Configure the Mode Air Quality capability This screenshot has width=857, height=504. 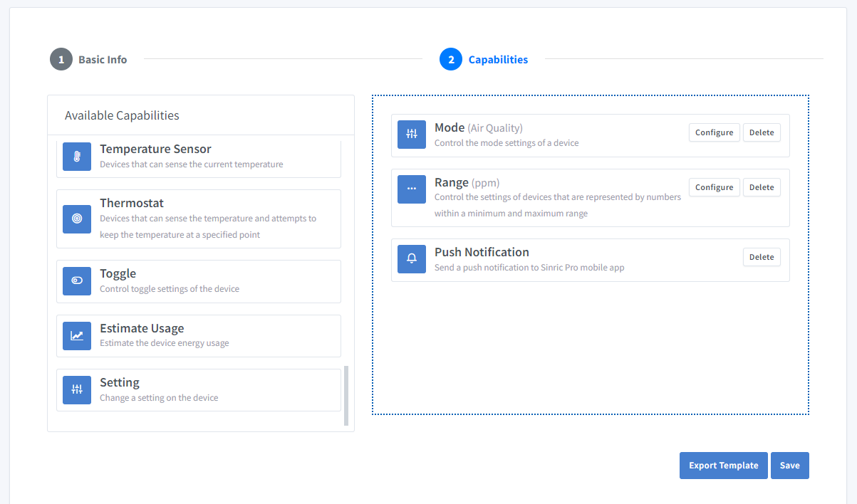(x=714, y=132)
